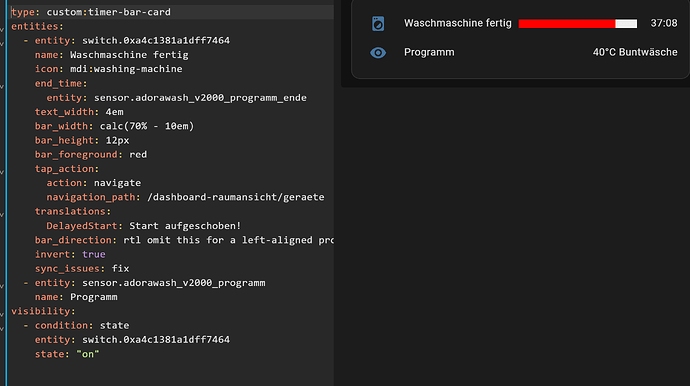
Task: Fold the sensor.adorawash_v2000_programm entity item
Action: [2, 286]
